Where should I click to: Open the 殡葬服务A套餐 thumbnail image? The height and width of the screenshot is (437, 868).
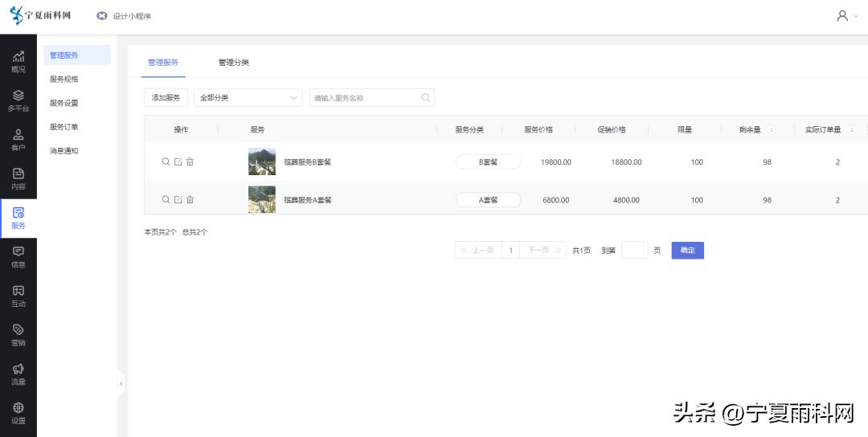tap(262, 200)
